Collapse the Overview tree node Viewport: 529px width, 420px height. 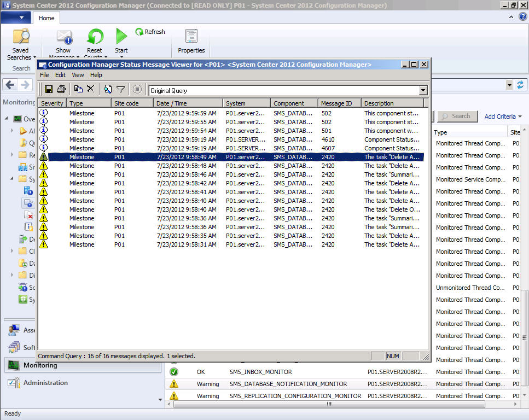[x=7, y=119]
